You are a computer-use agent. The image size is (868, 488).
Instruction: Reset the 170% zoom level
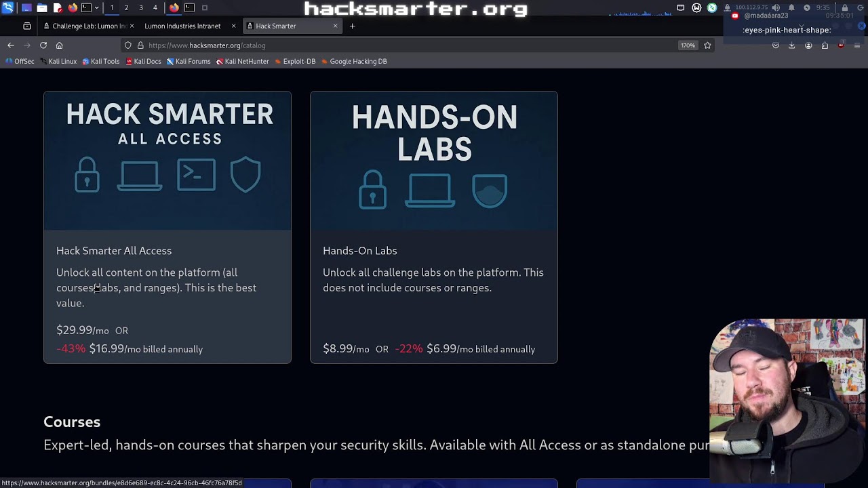(x=688, y=45)
